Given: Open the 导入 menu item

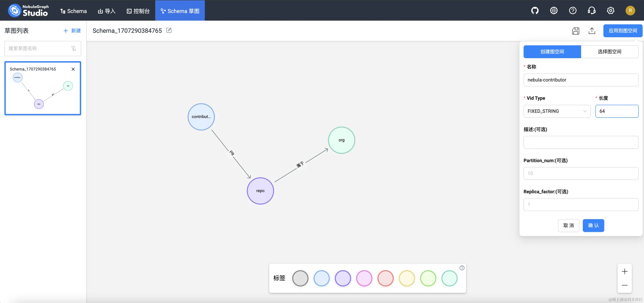Looking at the screenshot, I should [106, 11].
